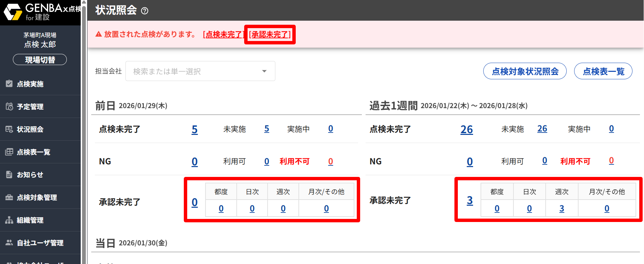Screen dimensions: 644x264
Task: Open help icon next to 状況照会 title
Action: pos(144,11)
